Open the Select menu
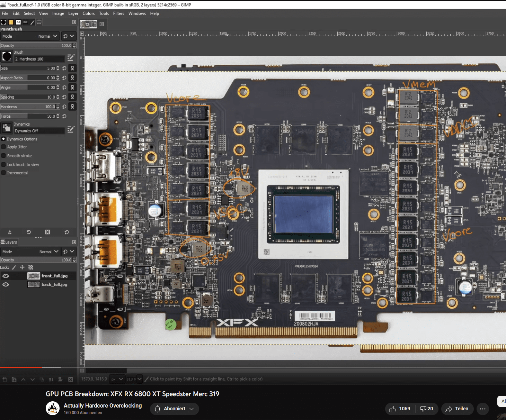The height and width of the screenshot is (420, 506). point(29,13)
